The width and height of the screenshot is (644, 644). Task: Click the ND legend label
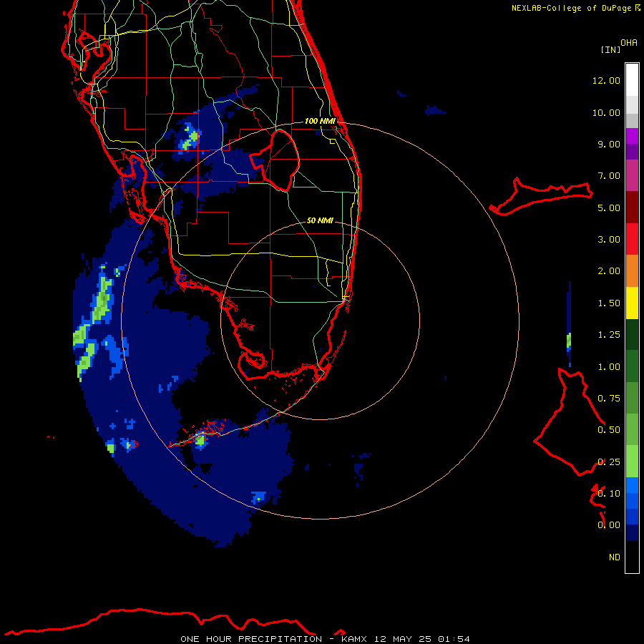[615, 557]
